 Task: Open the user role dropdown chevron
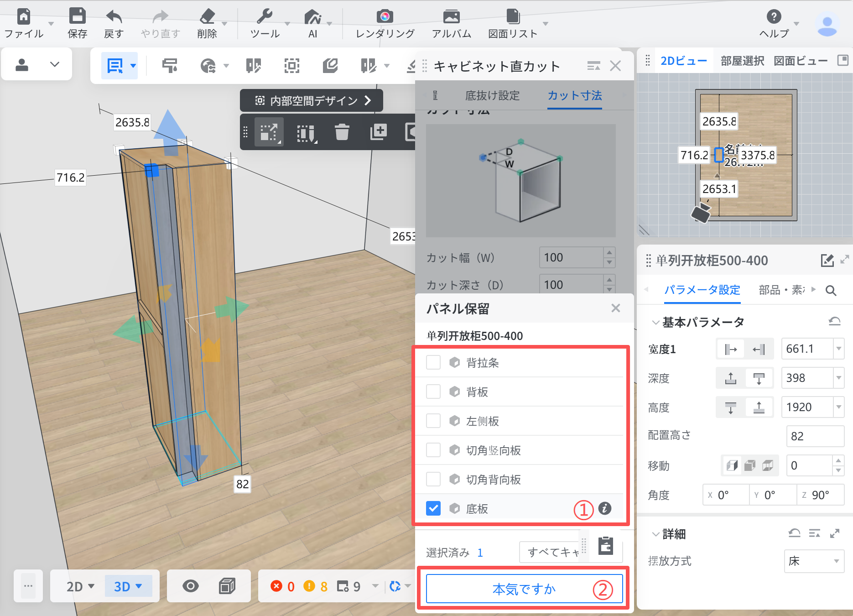pyautogui.click(x=55, y=64)
